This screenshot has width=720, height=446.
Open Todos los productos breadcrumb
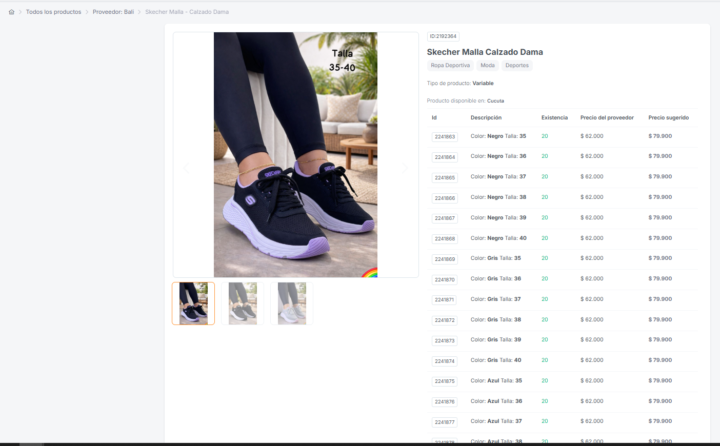pos(53,12)
